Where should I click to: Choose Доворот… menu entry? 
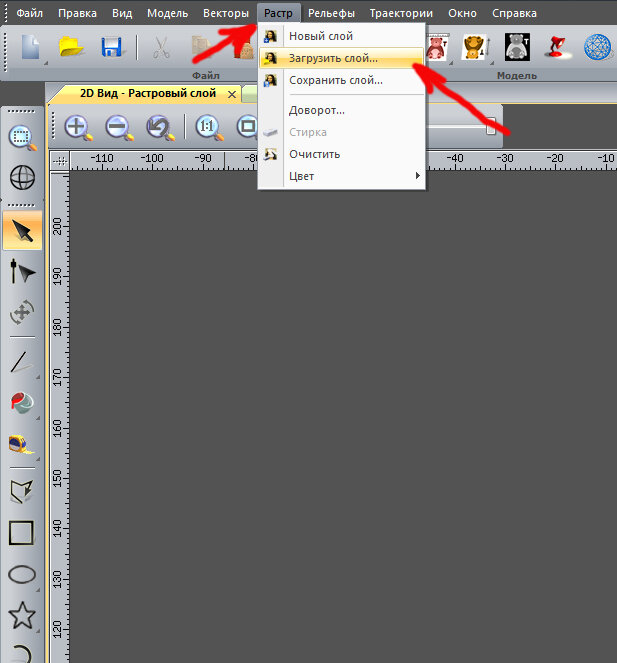[x=342, y=110]
